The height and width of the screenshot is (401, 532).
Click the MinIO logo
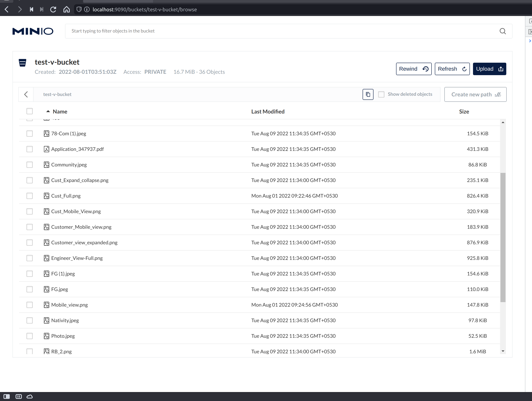click(33, 31)
